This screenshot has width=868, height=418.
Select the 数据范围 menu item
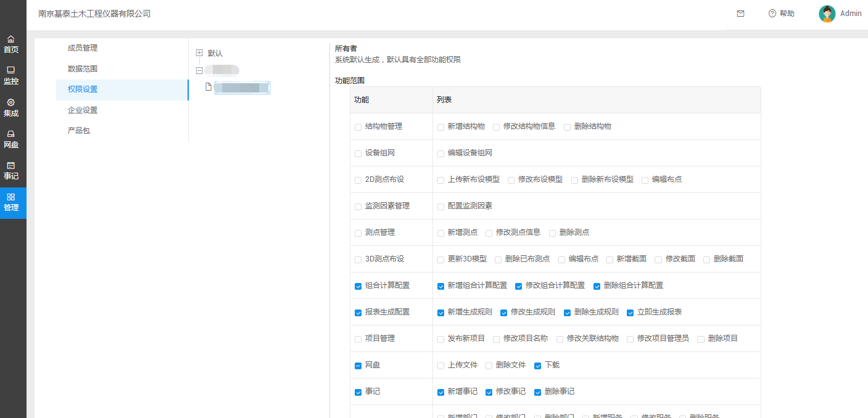tap(83, 69)
